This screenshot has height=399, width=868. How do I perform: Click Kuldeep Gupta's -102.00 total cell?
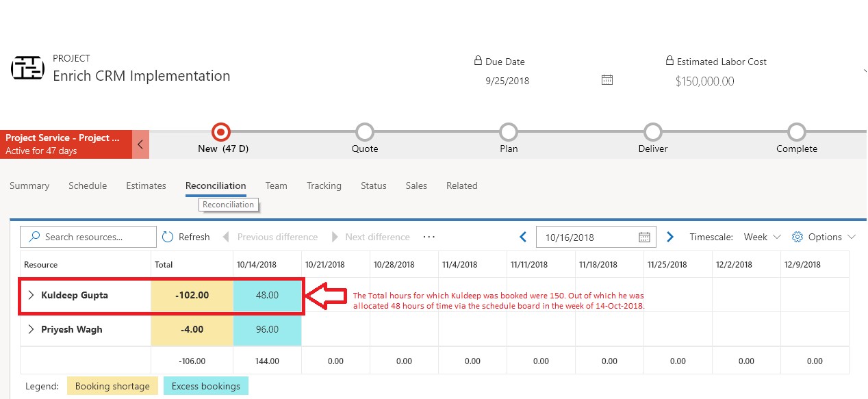tap(192, 296)
